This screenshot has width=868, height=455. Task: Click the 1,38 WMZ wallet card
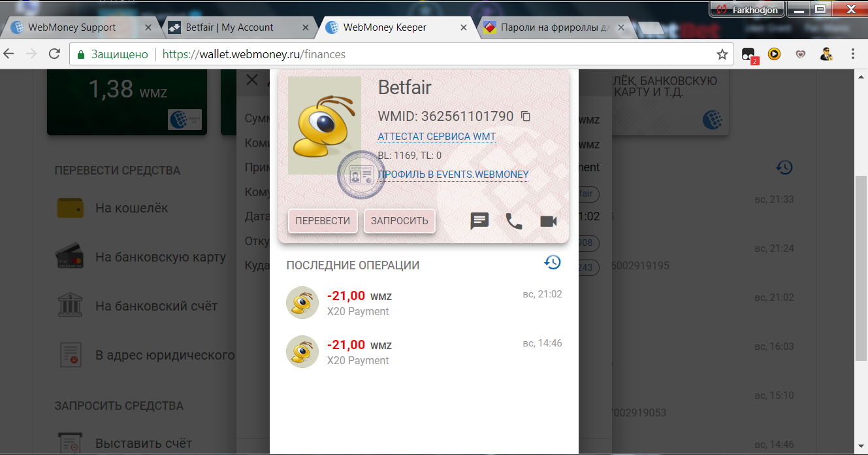(x=127, y=101)
